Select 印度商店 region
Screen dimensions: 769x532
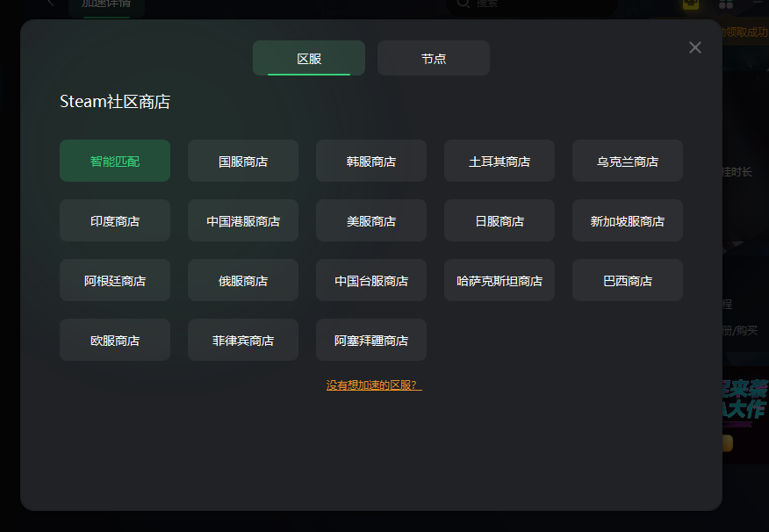(115, 220)
